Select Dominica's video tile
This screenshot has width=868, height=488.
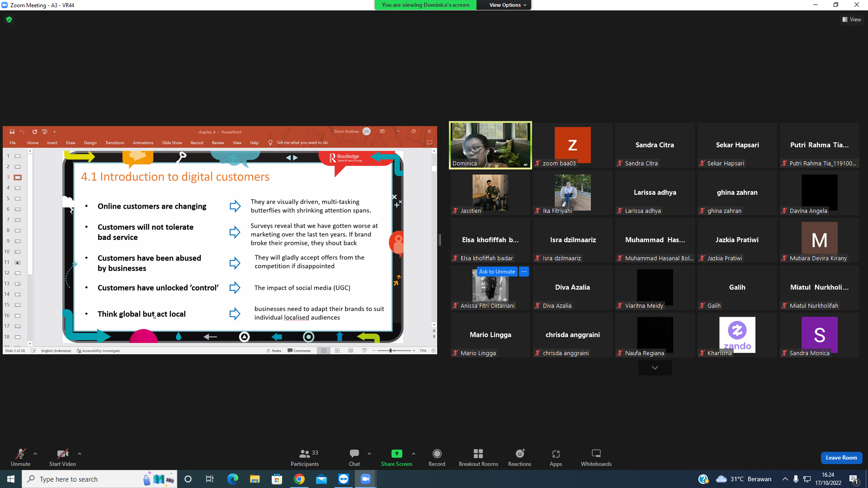click(490, 145)
